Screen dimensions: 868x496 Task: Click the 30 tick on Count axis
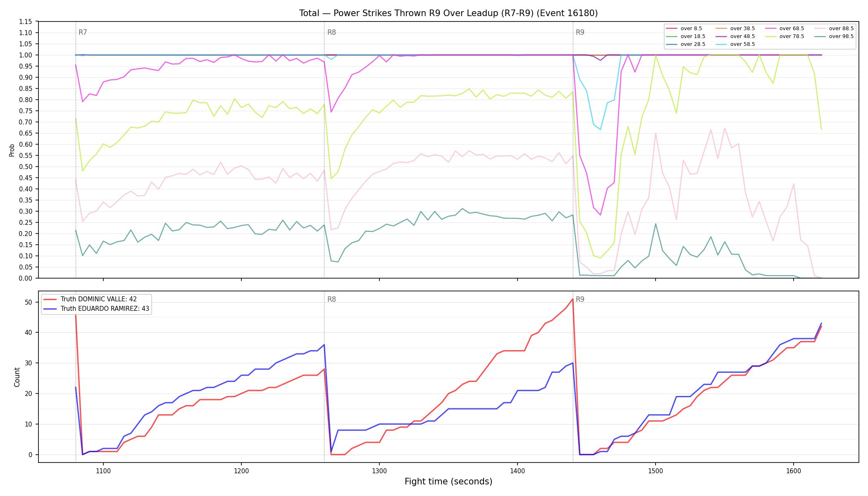tap(29, 363)
